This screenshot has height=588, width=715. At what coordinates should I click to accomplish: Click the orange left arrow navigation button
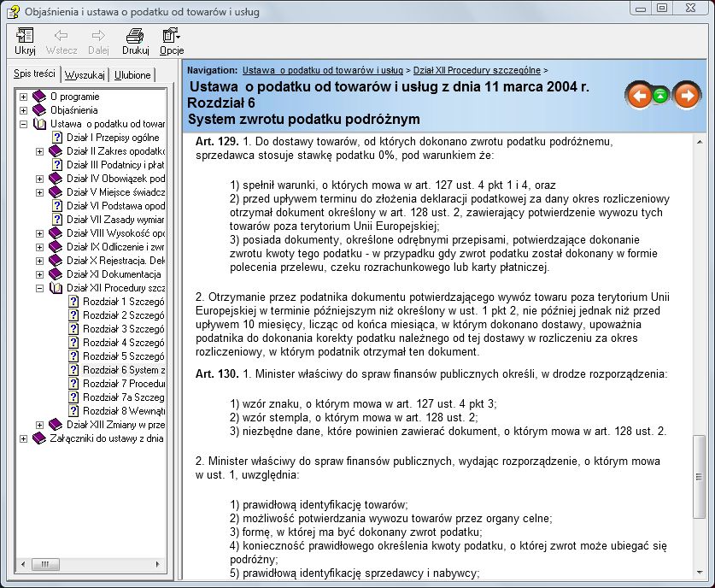(x=638, y=96)
